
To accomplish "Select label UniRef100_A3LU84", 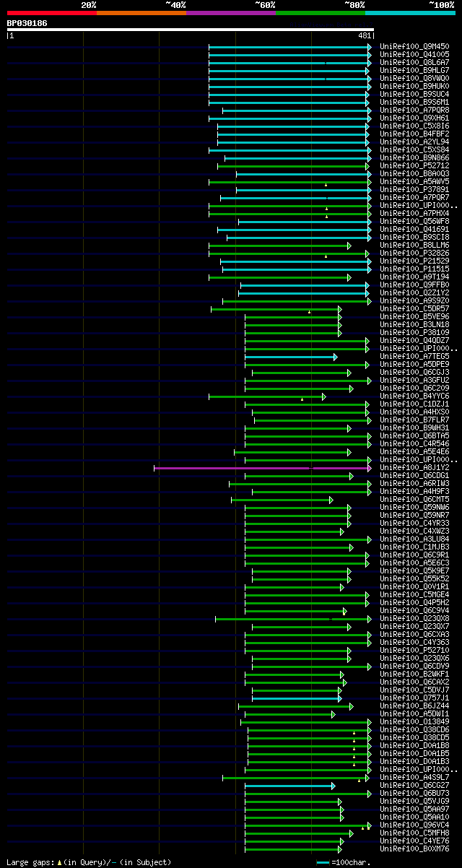I will [x=414, y=539].
